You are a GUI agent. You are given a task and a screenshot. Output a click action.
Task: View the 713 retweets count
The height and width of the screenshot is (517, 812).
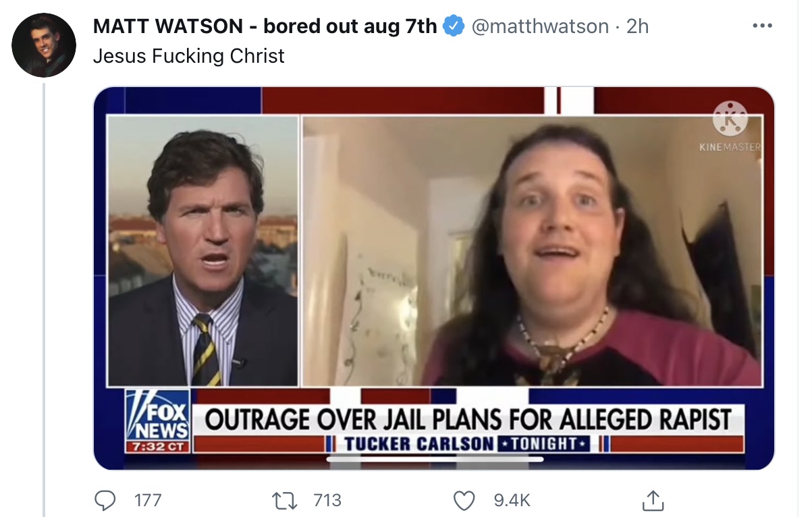coord(328,500)
